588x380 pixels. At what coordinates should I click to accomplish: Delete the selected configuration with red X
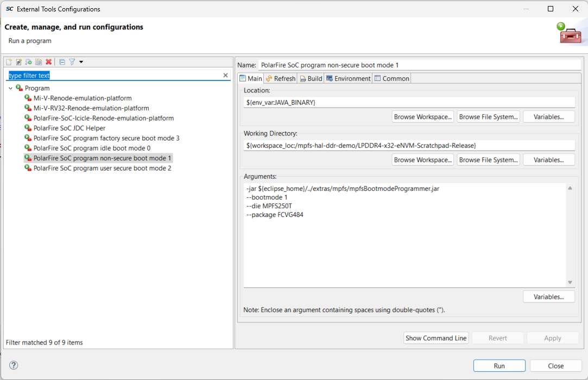(x=49, y=62)
